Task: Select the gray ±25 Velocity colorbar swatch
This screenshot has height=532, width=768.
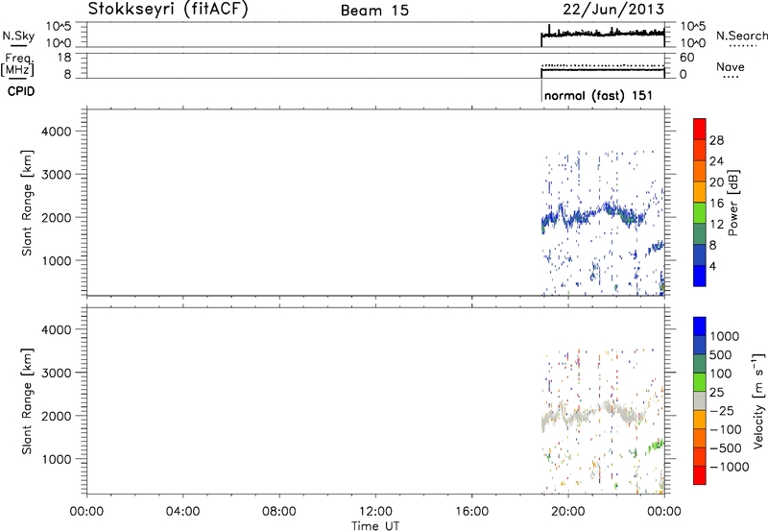Action: point(700,400)
